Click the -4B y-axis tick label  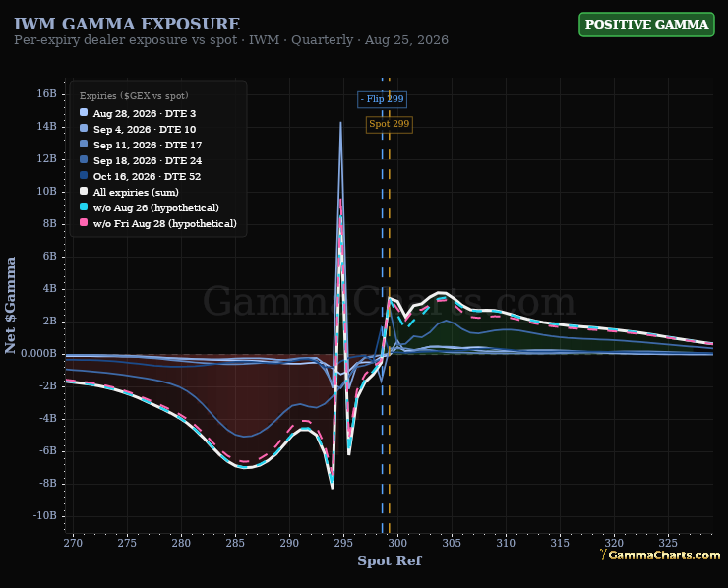(48, 419)
